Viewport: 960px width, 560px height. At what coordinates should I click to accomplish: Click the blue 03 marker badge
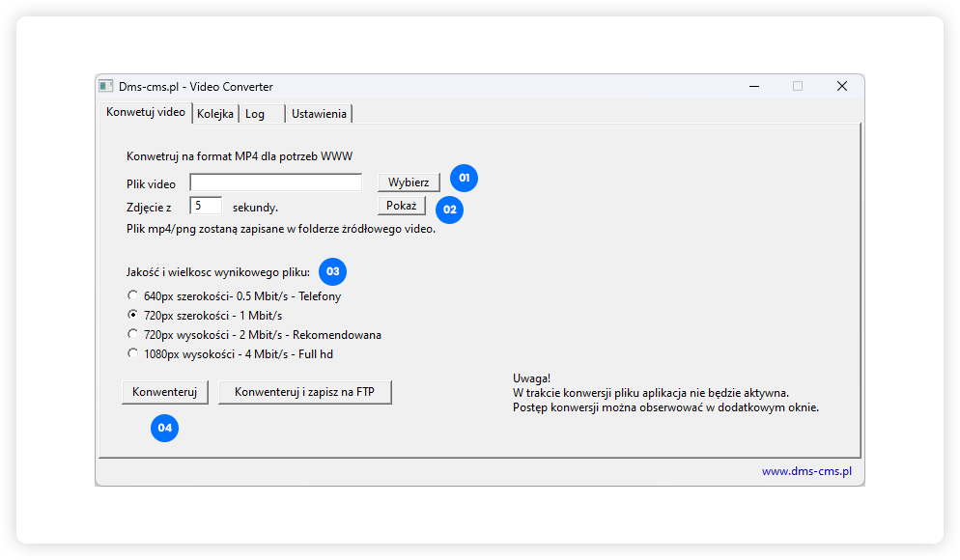pyautogui.click(x=332, y=271)
